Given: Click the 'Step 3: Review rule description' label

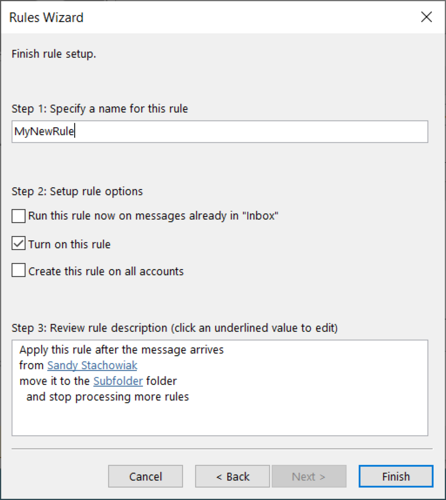Looking at the screenshot, I should (x=175, y=328).
